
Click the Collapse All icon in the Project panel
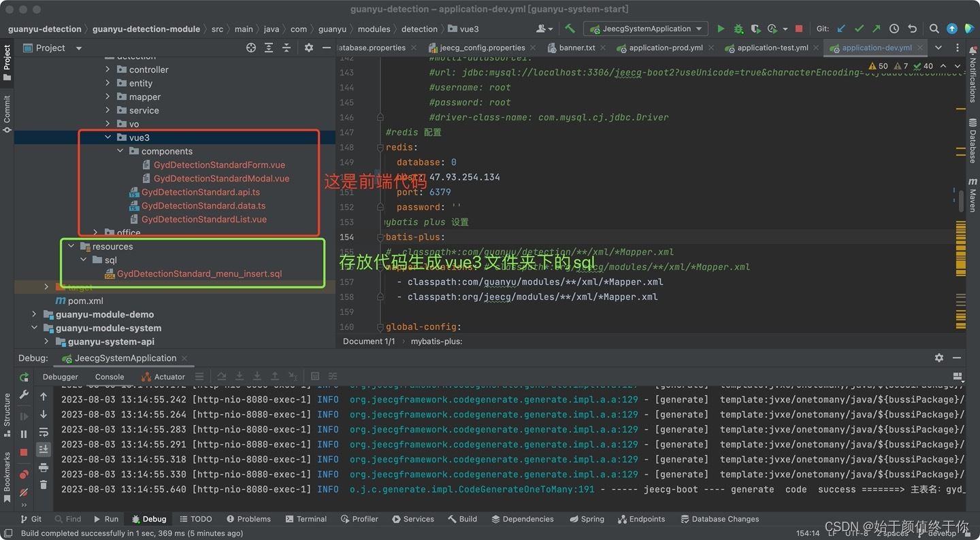tap(287, 48)
